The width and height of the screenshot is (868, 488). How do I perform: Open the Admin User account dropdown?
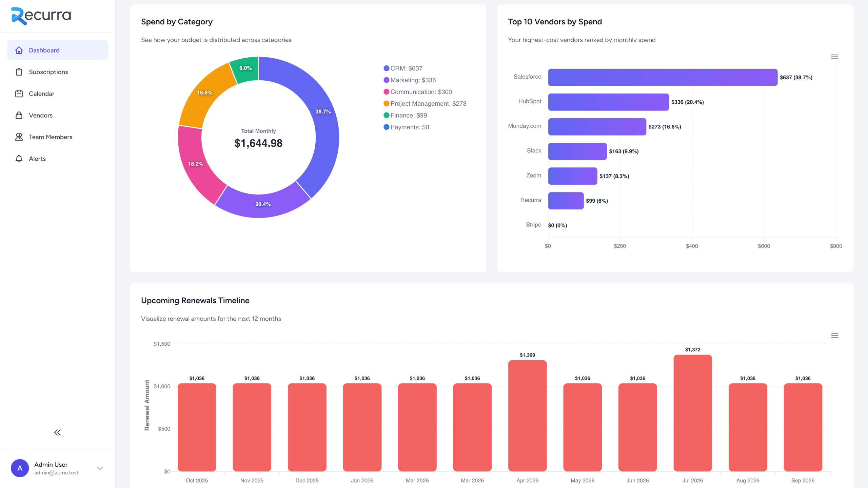pyautogui.click(x=100, y=468)
